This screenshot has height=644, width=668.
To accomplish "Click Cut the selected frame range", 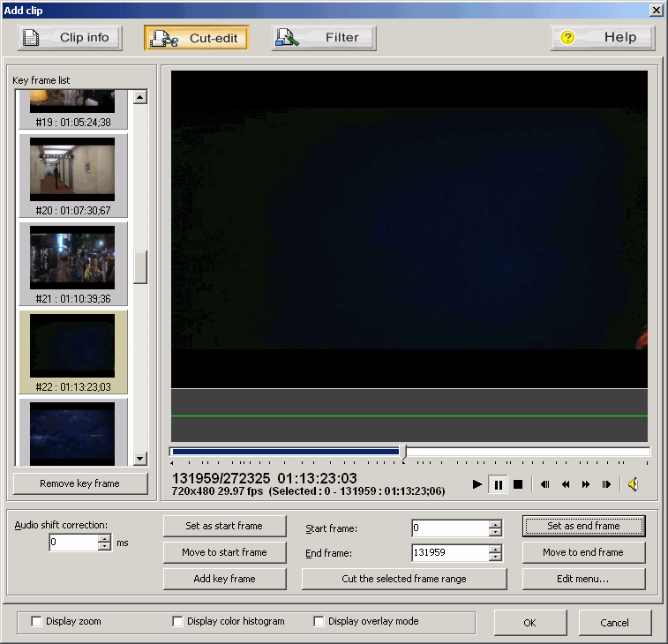I will pos(404,579).
